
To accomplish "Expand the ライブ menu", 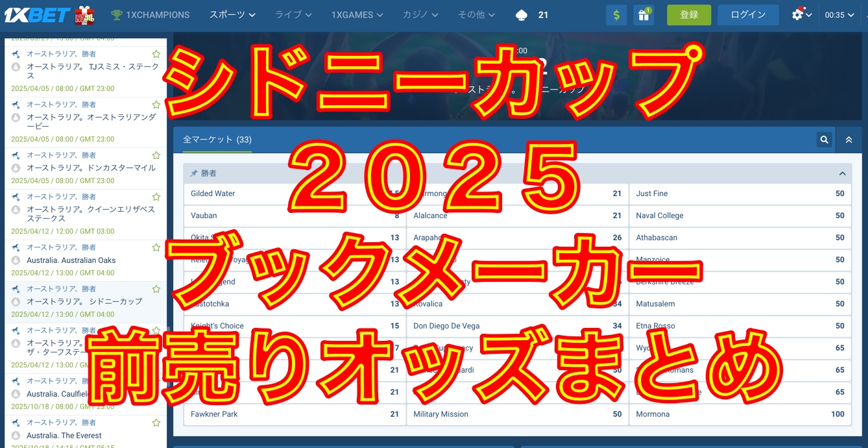I will pos(293,14).
